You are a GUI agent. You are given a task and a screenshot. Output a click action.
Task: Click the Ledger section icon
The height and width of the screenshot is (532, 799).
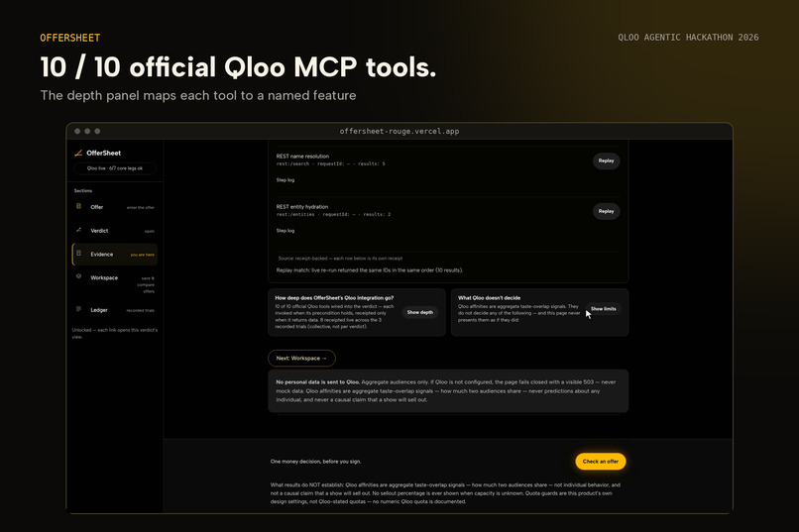pos(78,309)
